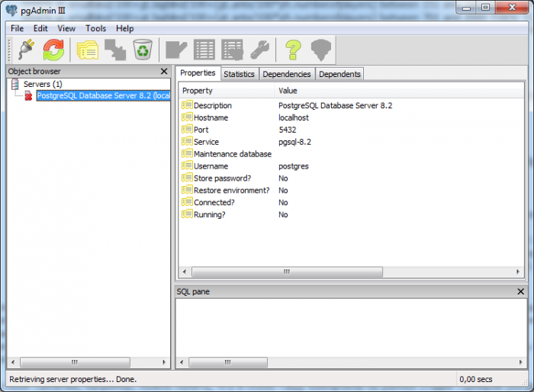
Task: Click the postgres username value
Action: [x=293, y=166]
